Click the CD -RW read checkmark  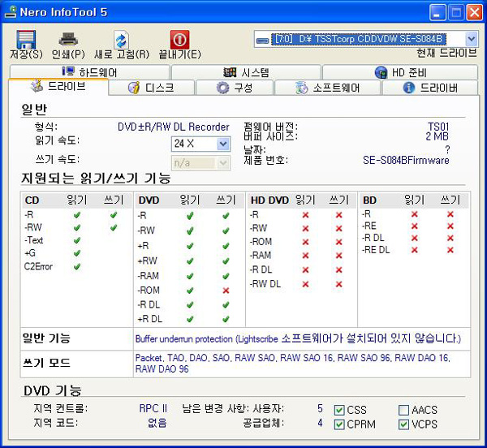(77, 227)
